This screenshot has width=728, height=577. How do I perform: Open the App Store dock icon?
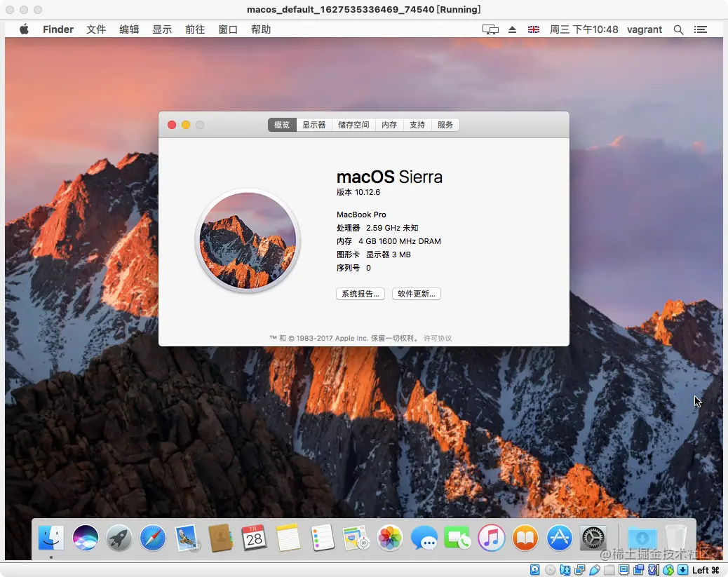point(559,538)
